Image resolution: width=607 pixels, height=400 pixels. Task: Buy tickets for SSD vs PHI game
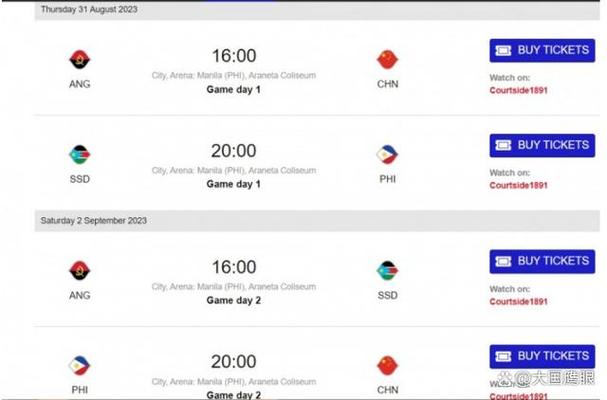542,145
